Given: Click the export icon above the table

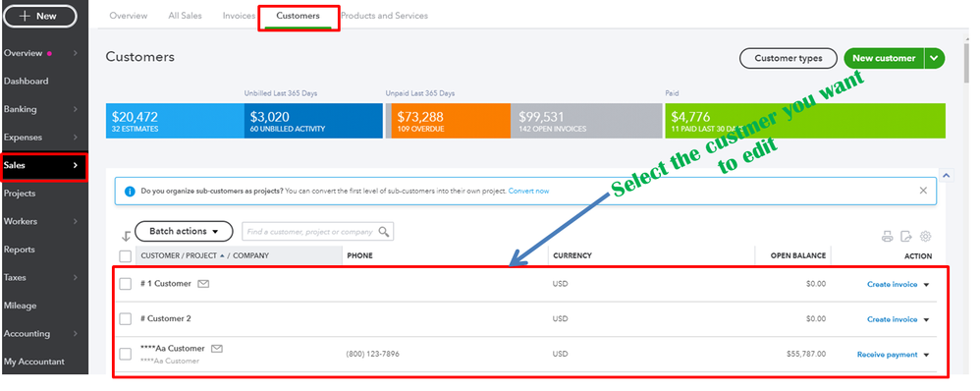Looking at the screenshot, I should coord(906,237).
